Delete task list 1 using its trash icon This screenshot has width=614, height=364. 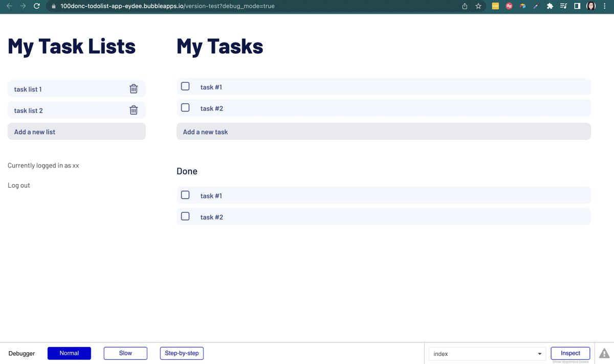[x=134, y=88]
